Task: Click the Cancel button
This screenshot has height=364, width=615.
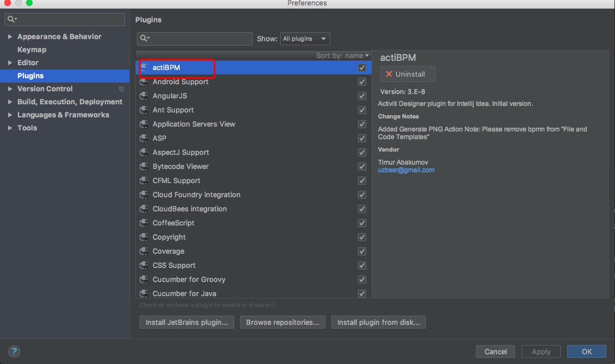Action: [495, 352]
